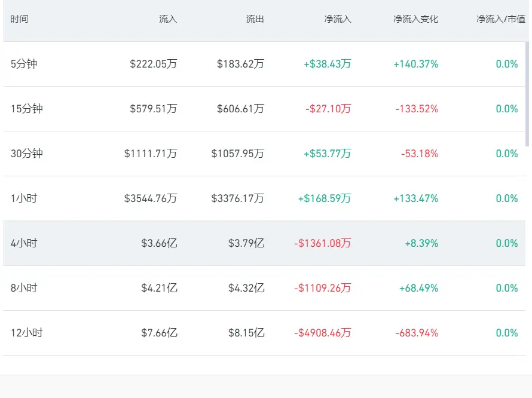Sort by the 流出 column header
Image resolution: width=532 pixels, height=398 pixels.
(255, 19)
